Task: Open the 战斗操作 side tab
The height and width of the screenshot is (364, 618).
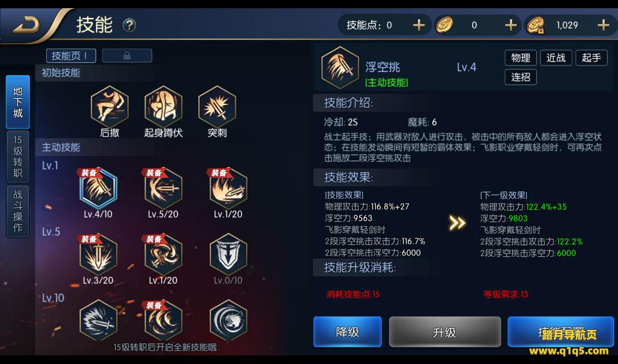Action: 18,211
